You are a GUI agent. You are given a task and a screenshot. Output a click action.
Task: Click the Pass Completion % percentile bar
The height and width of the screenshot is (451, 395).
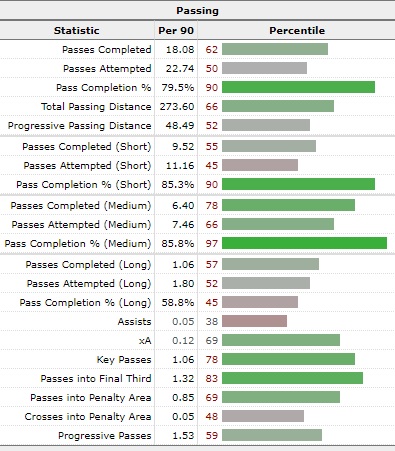click(x=298, y=87)
